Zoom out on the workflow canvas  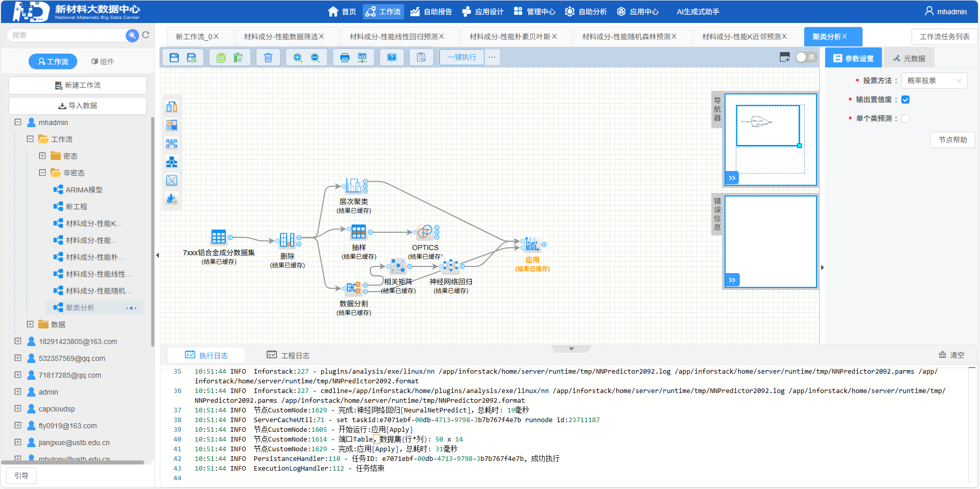click(x=315, y=58)
